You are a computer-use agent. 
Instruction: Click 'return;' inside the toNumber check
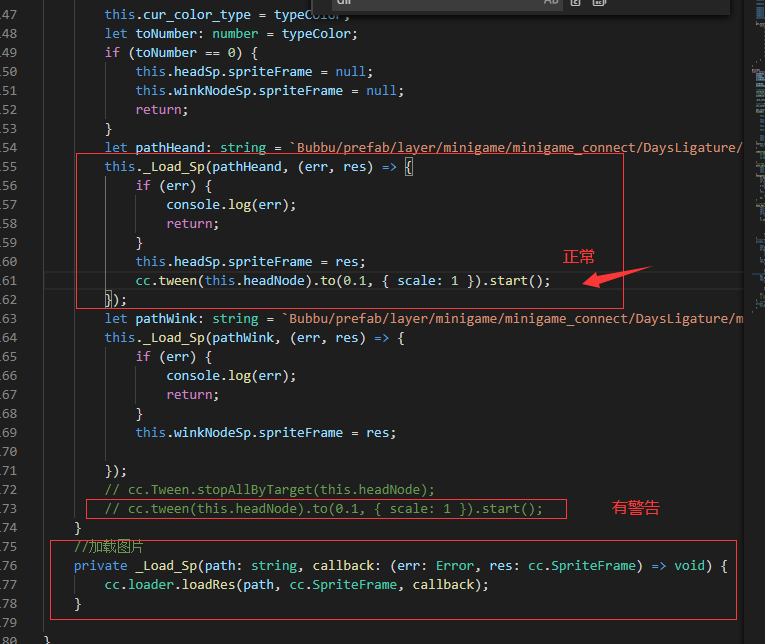tap(161, 110)
